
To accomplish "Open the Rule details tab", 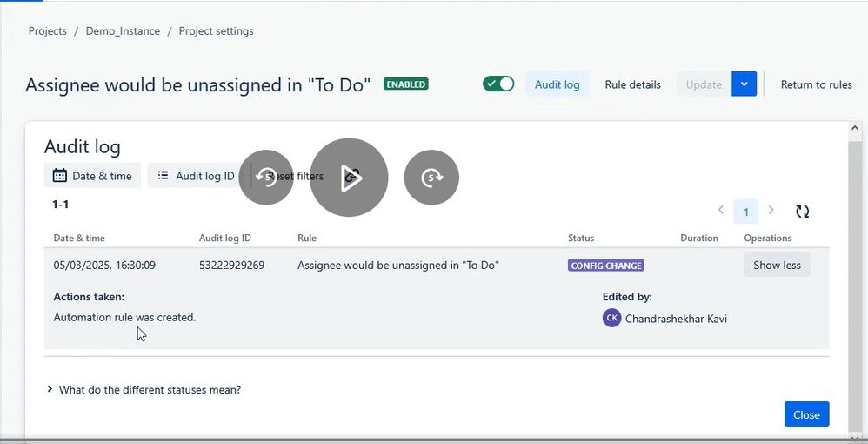I will (632, 84).
